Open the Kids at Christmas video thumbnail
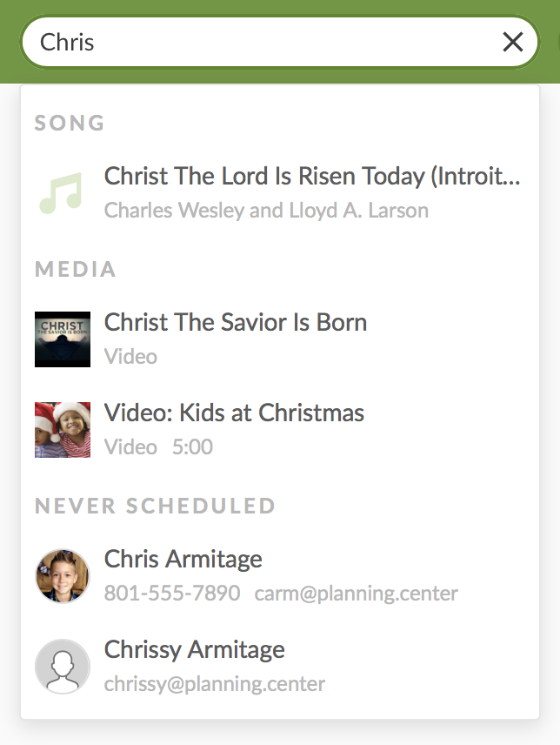This screenshot has height=745, width=560. tap(63, 429)
